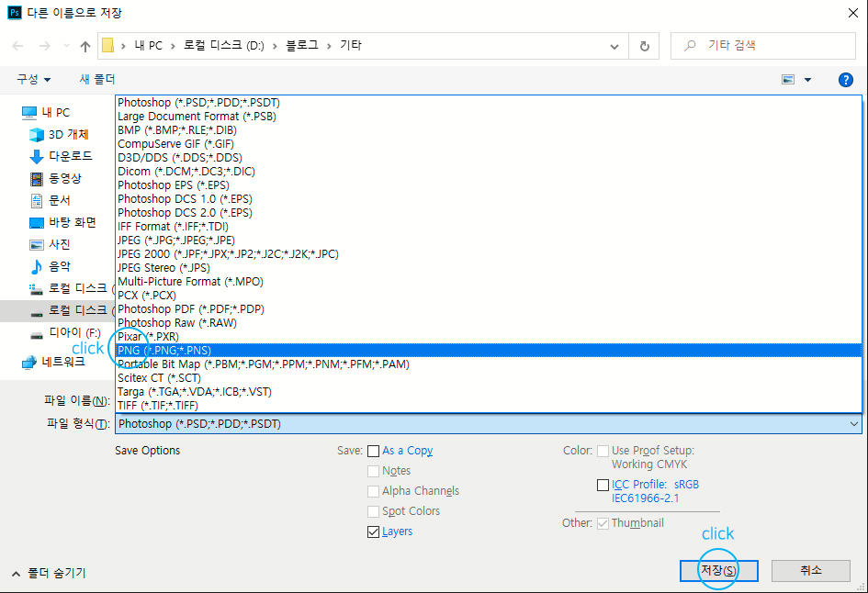Viewport: 868px width, 593px height.
Task: Click the 기타 검색 search field
Action: 762,45
